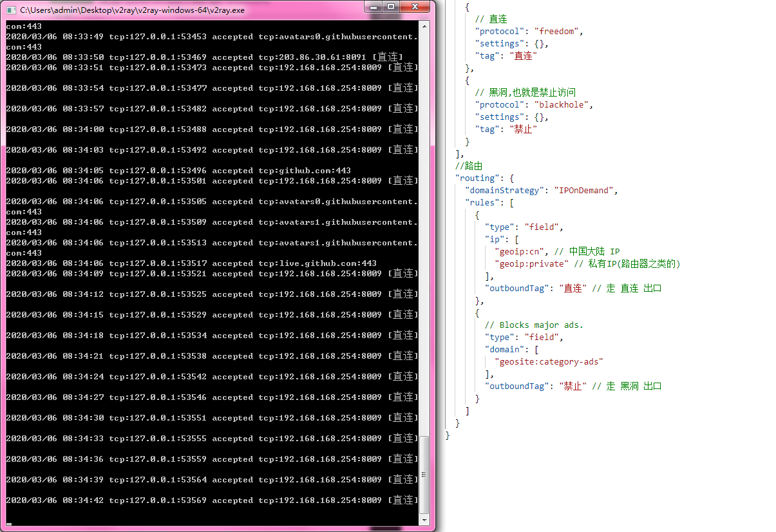Viewport: 776px width, 532px height.
Task: Close the v2ray.exe console window
Action: 416,6
